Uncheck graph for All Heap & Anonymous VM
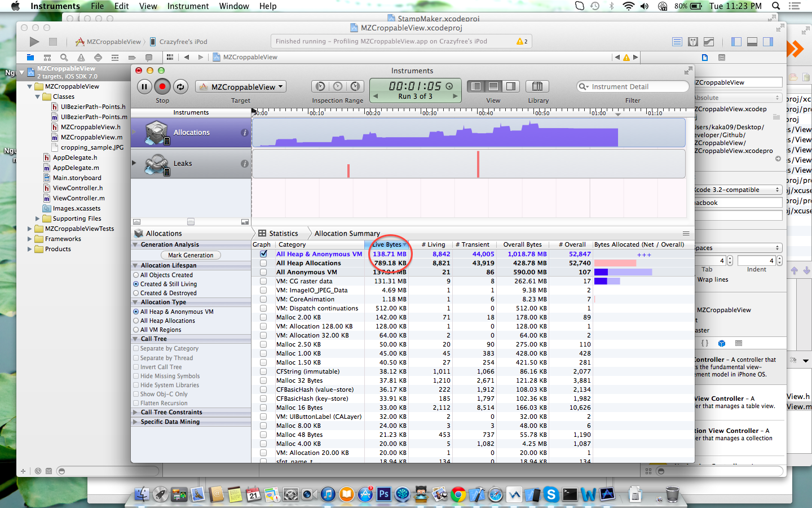The width and height of the screenshot is (812, 508). (x=263, y=254)
